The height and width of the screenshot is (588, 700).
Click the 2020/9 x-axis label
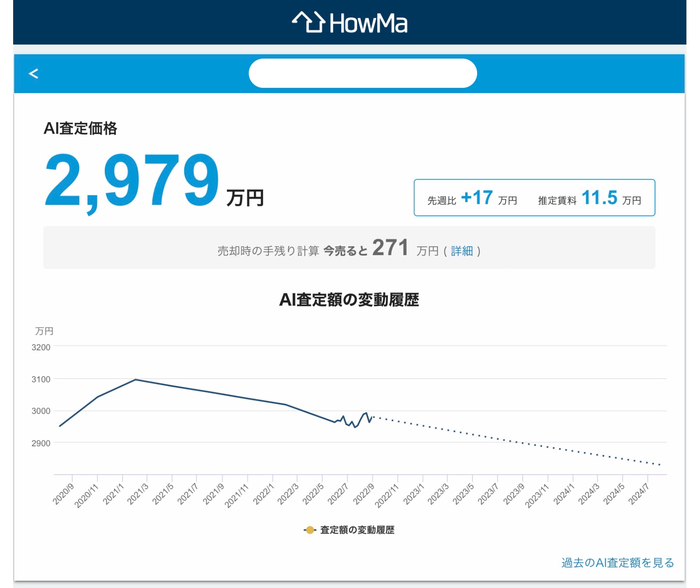(63, 494)
